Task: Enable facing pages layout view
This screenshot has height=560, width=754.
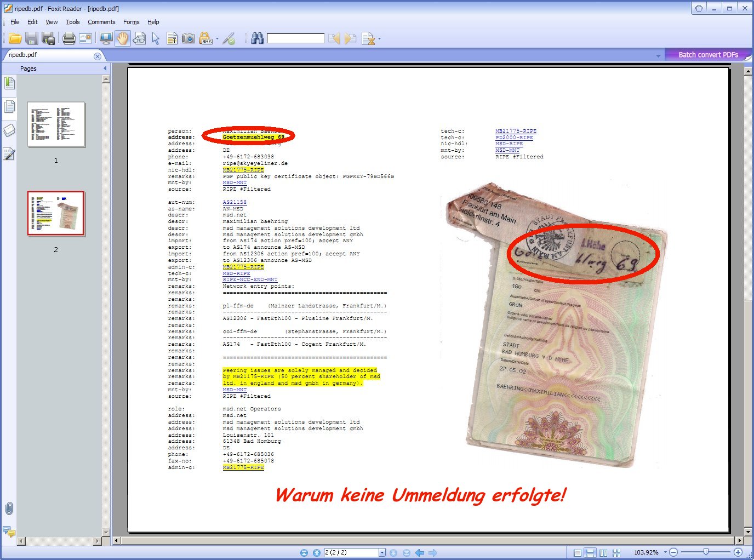Action: (603, 552)
